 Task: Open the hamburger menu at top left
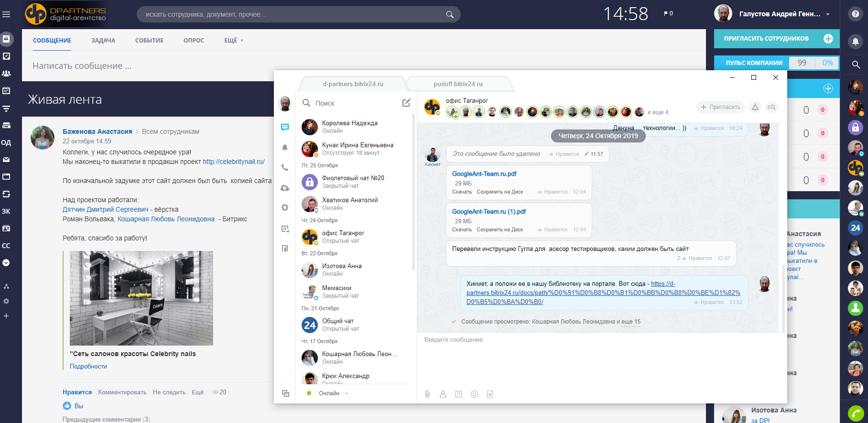(x=6, y=14)
